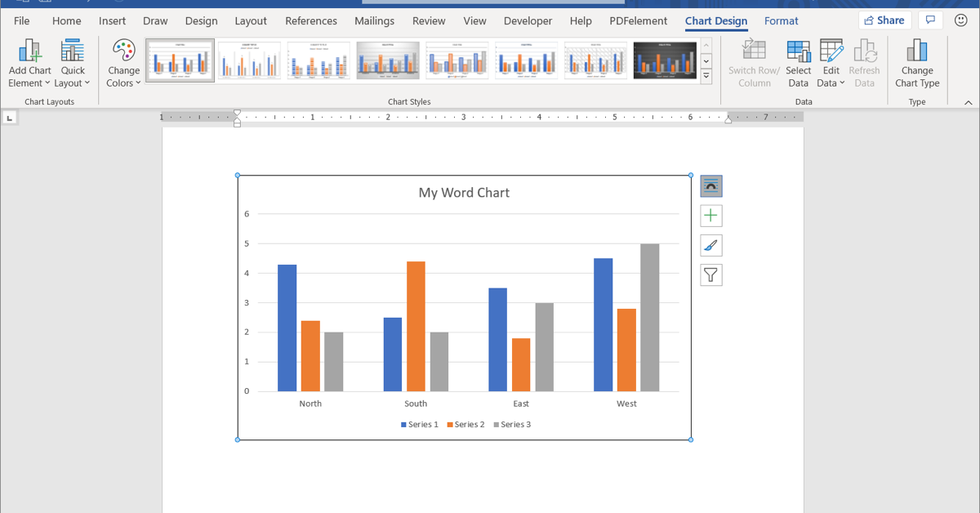Expand the Quick Layout options
The height and width of the screenshot is (513, 980).
click(x=73, y=65)
